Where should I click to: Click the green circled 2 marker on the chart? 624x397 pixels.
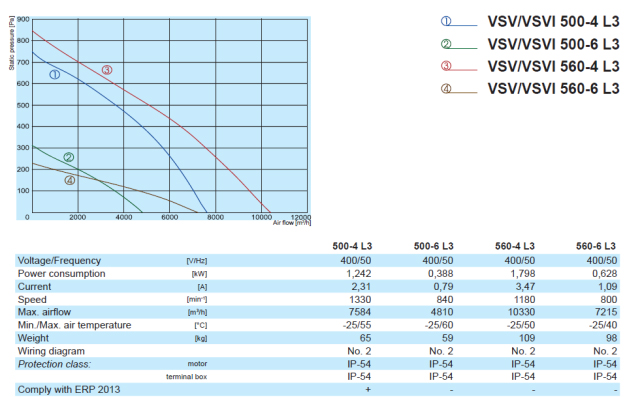69,157
